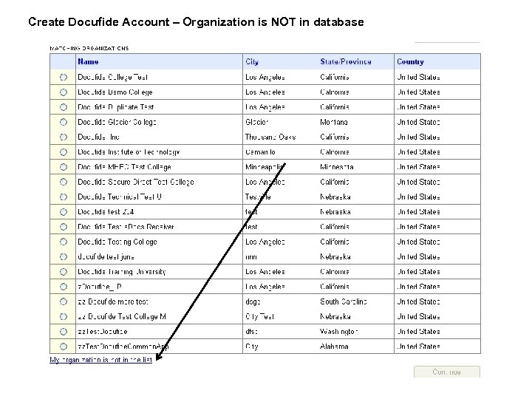This screenshot has height=399, width=532.
Task: Click the 'City Test' city cell
Action: [x=259, y=316]
